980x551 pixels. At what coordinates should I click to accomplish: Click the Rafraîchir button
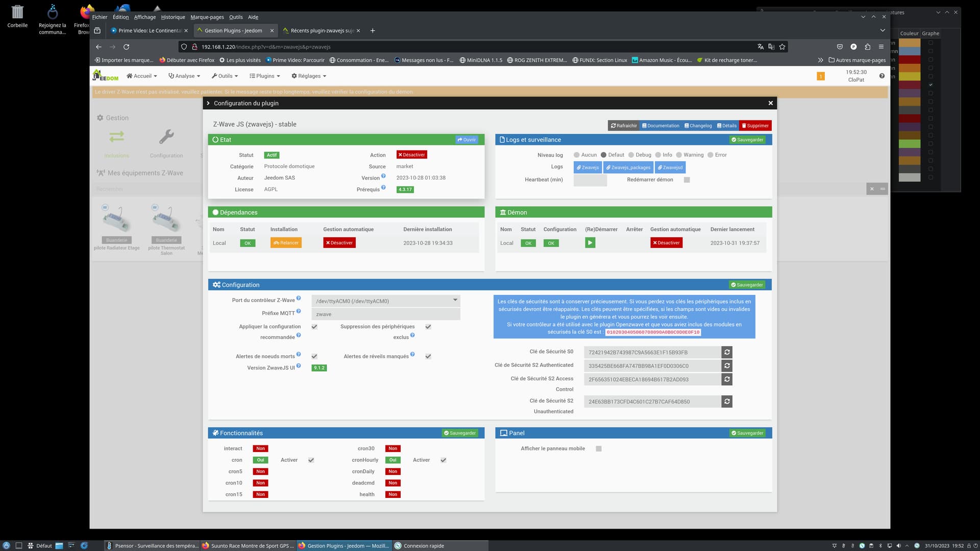(x=624, y=126)
